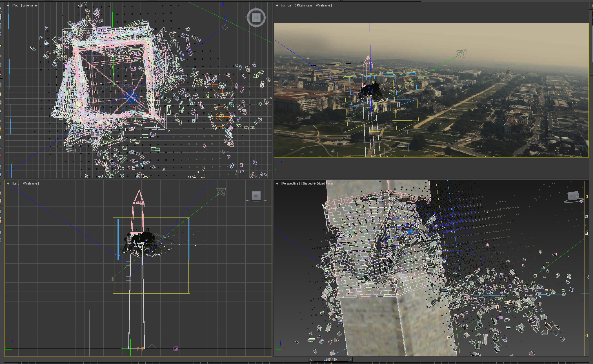
Task: Click the [Left] view label menu
Action: [x=16, y=183]
